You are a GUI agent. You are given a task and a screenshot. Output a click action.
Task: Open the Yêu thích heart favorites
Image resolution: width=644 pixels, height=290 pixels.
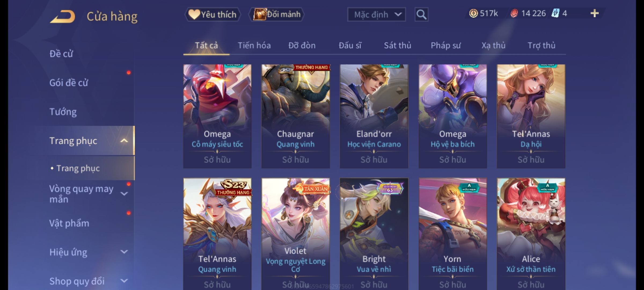(212, 15)
